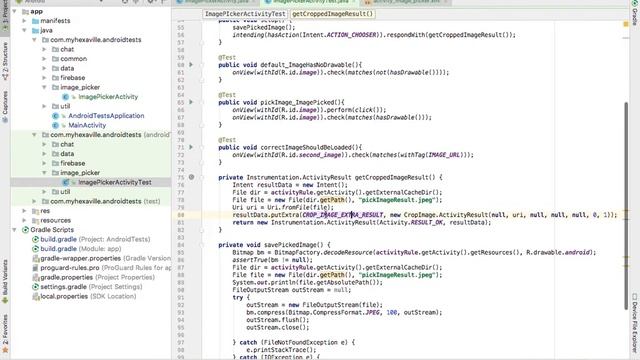Click the ImagePickerActivityTest class icon

(65, 182)
